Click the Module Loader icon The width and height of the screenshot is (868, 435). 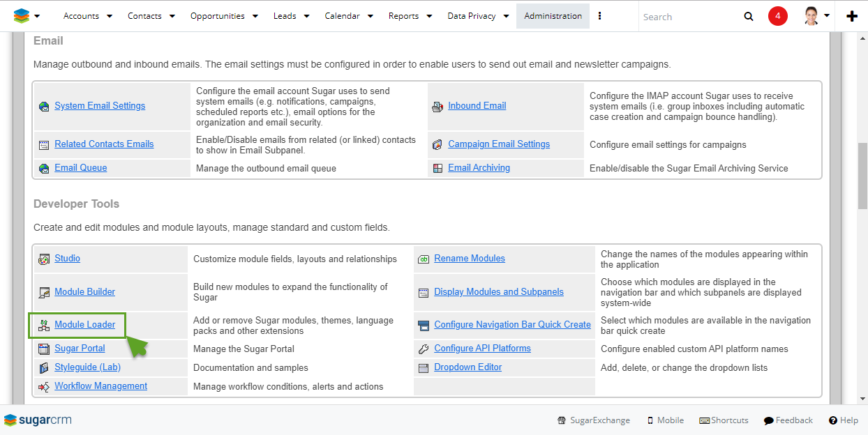click(x=45, y=326)
